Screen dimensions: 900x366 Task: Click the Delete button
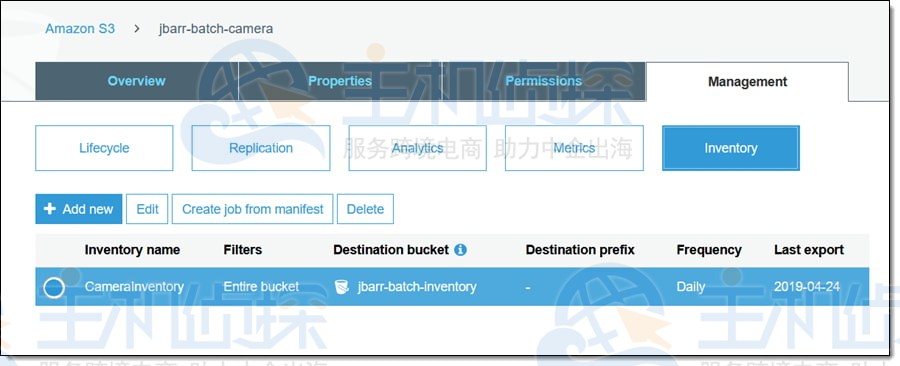click(365, 209)
